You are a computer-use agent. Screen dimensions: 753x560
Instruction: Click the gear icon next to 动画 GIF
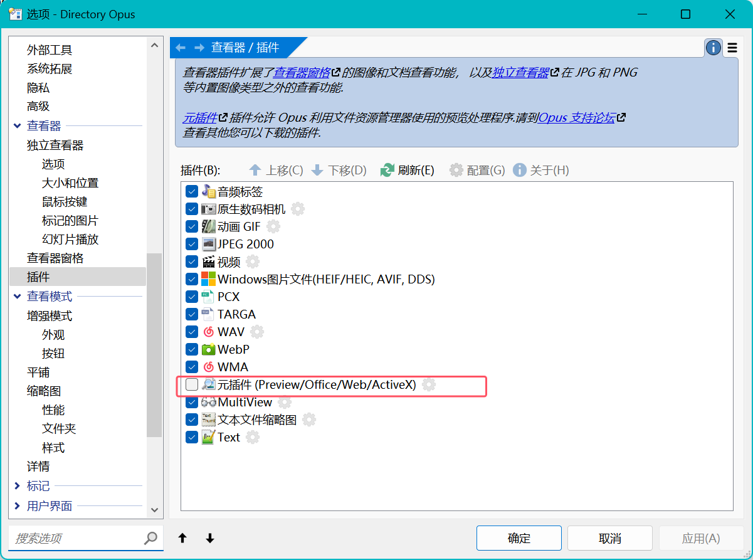(273, 226)
